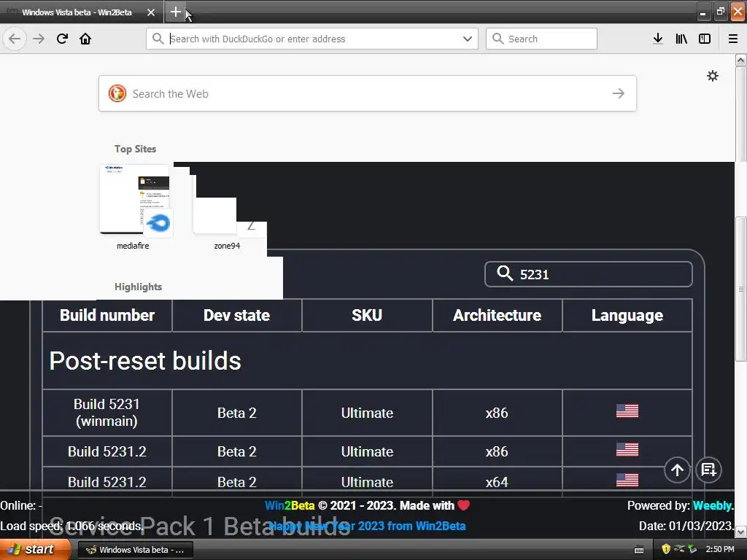Click Happy New Year 2023 footer text

click(368, 526)
